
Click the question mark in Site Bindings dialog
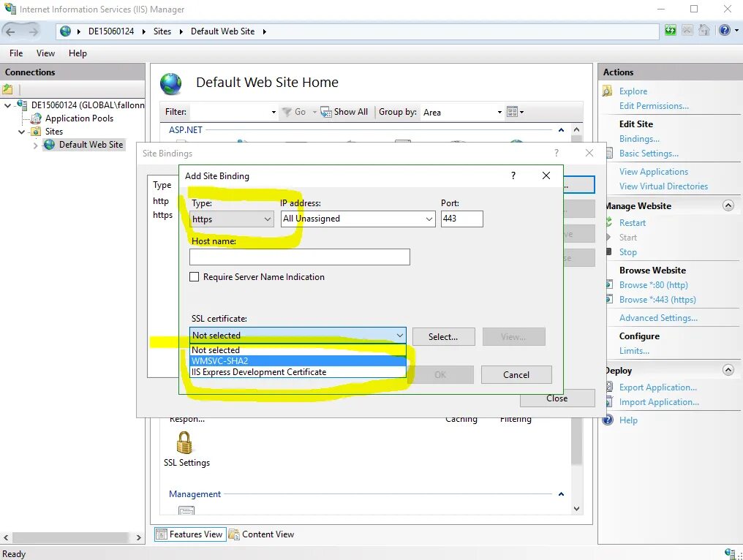click(x=557, y=153)
